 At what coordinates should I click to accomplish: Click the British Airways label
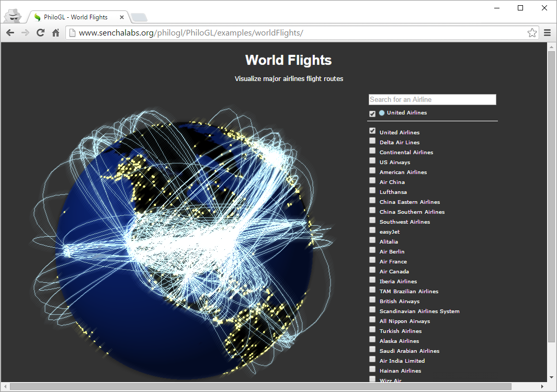tap(400, 302)
